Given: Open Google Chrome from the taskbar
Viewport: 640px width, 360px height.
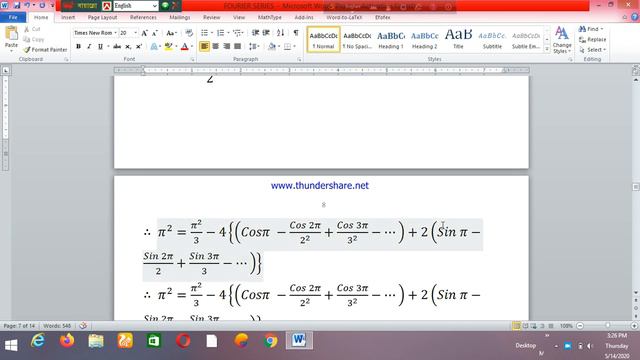Looking at the screenshot, I should coord(270,340).
